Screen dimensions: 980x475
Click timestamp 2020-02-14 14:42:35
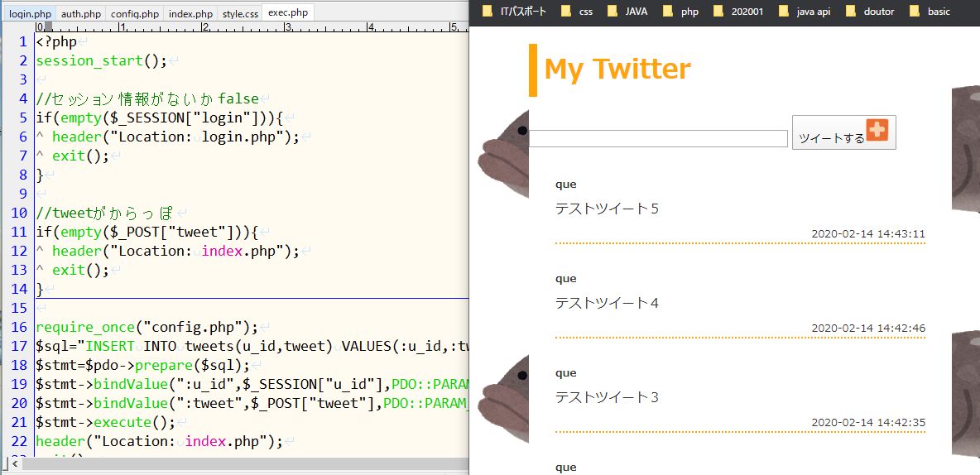[868, 423]
